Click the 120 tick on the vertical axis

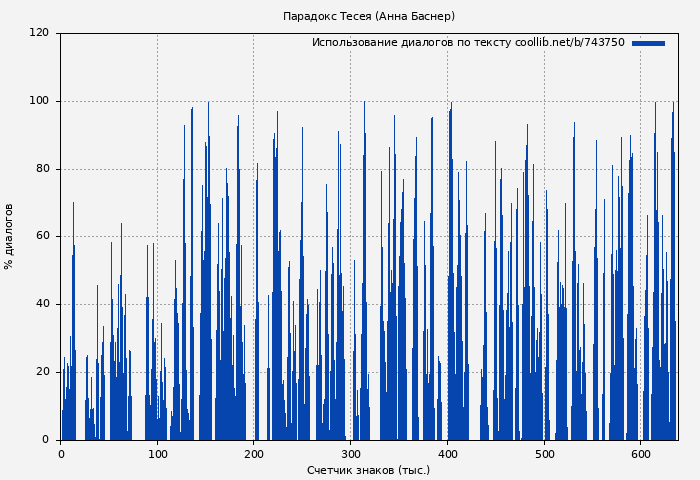[x=39, y=33]
